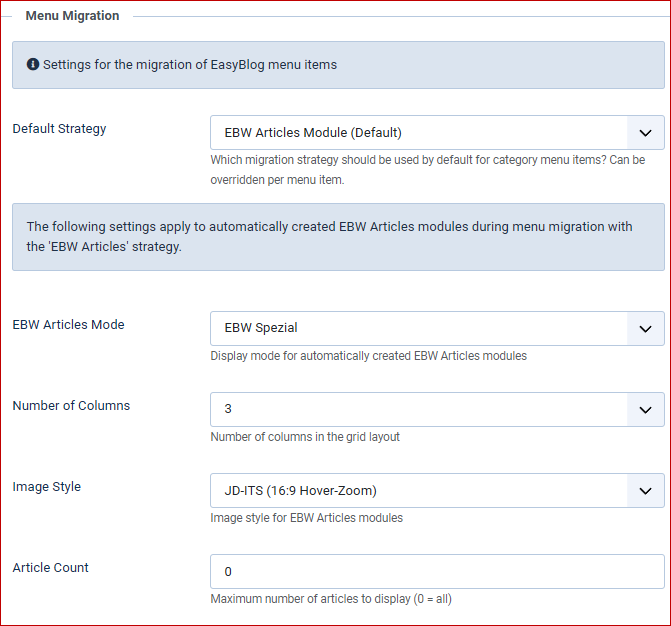Click the 'Default Strategy' field label
The width and height of the screenshot is (671, 626).
coord(59,129)
